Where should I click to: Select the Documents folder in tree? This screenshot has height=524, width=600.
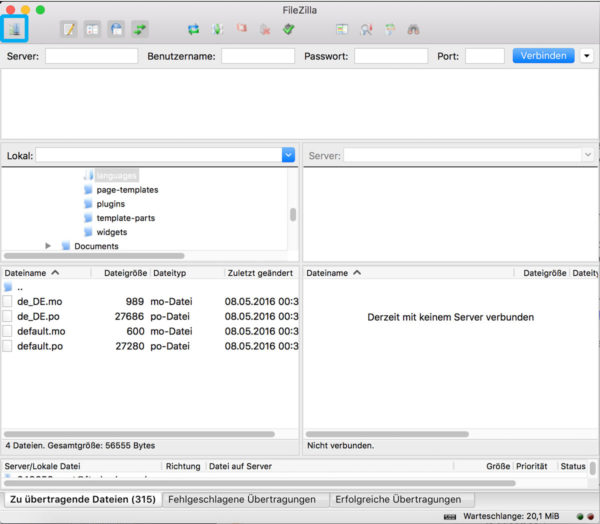point(96,246)
